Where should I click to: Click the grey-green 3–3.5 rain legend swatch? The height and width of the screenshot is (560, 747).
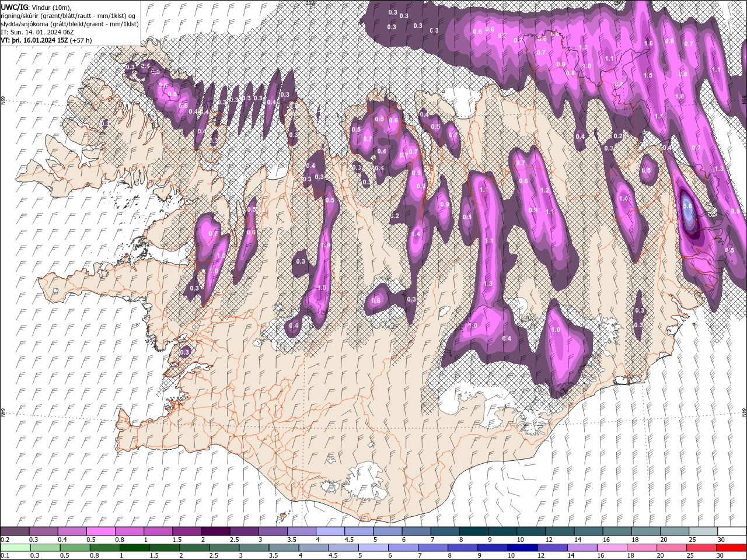[254, 548]
